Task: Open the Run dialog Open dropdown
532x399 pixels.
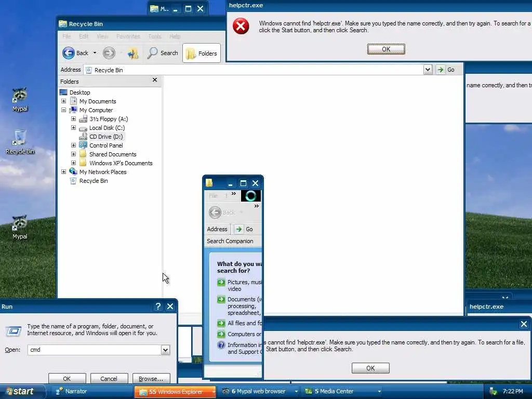Action: (x=165, y=350)
